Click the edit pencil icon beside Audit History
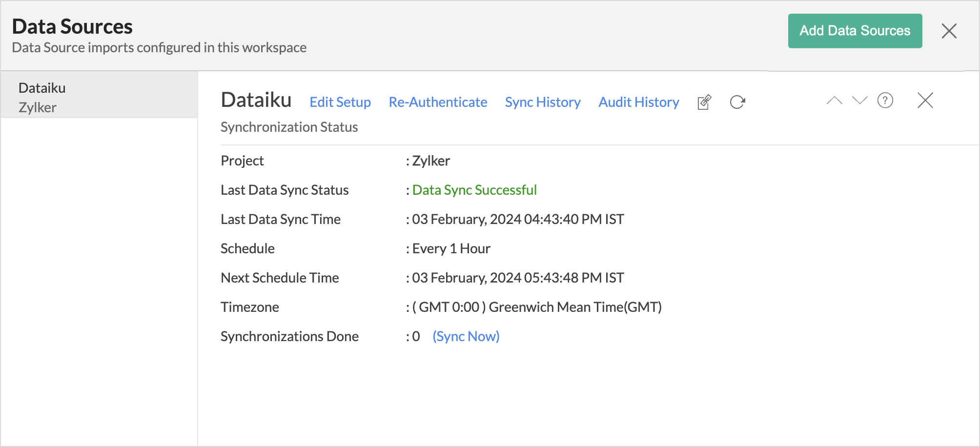Viewport: 980px width, 447px height. 704,102
